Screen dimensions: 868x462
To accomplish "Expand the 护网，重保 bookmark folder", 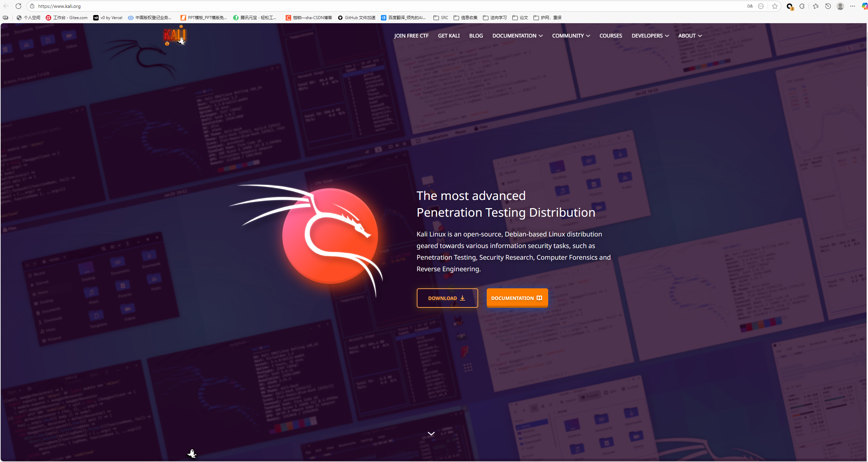I will coord(547,18).
